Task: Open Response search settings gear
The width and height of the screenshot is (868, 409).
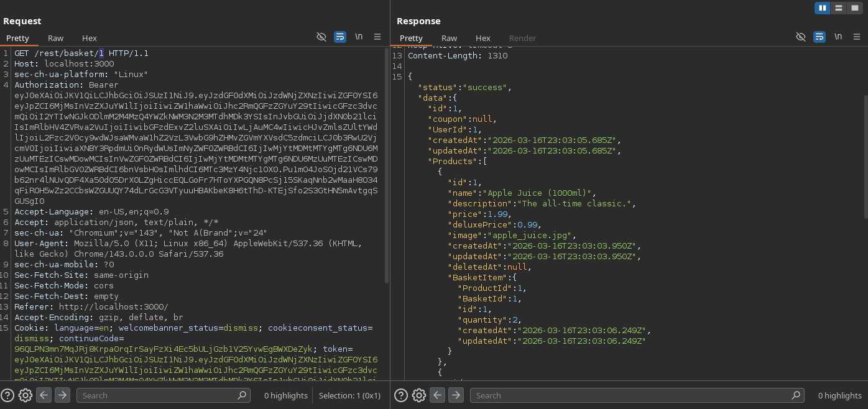Action: pyautogui.click(x=419, y=395)
